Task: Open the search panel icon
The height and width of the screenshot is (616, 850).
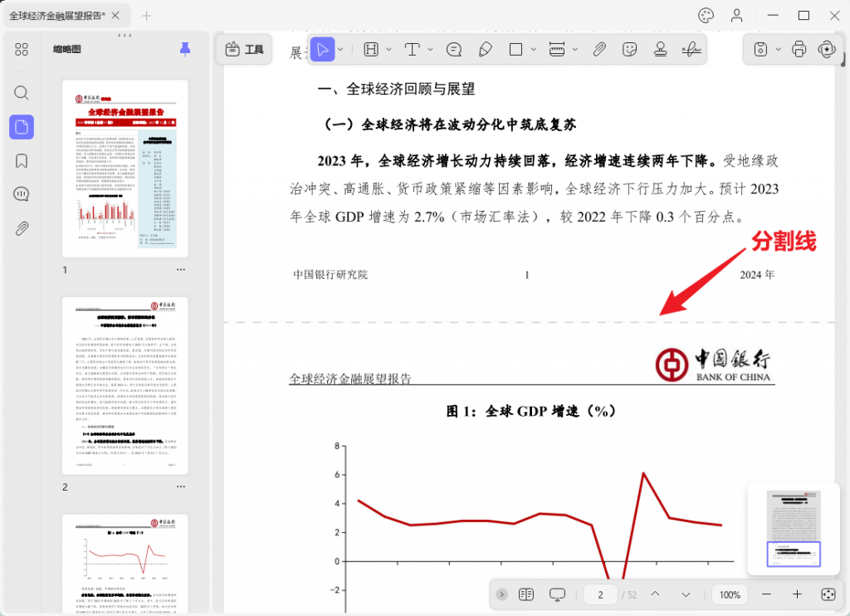Action: 21,93
